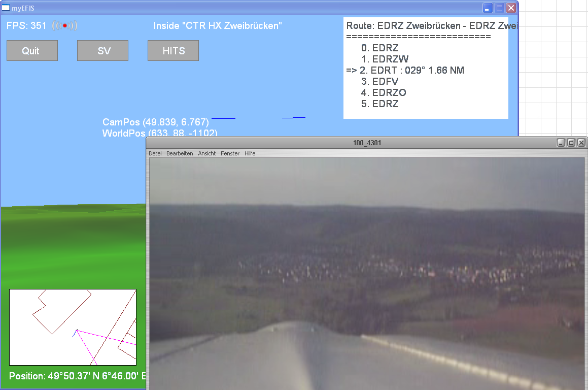588x390 pixels.
Task: Close the 100_4301 video window
Action: point(581,143)
